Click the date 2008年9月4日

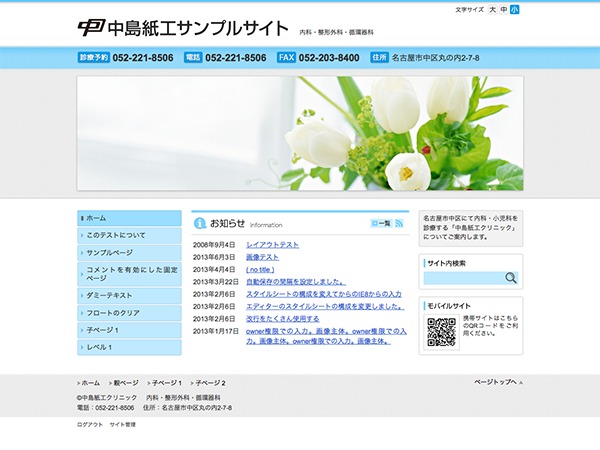coord(214,245)
